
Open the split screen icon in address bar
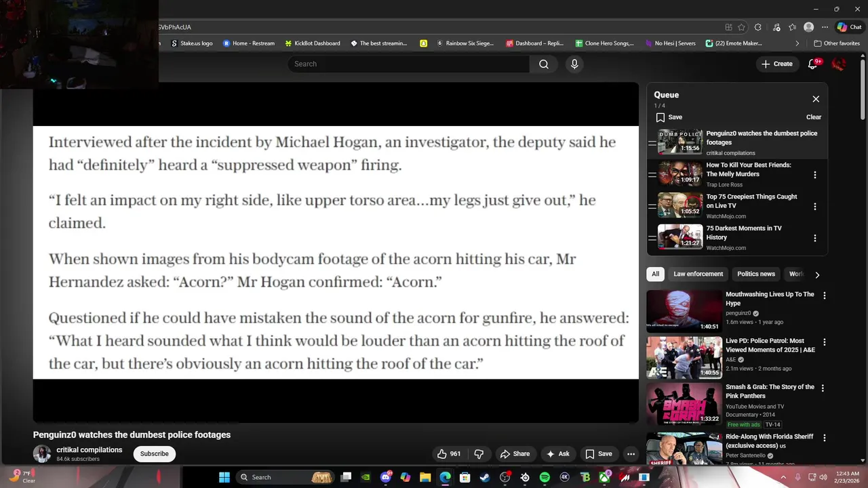point(728,27)
